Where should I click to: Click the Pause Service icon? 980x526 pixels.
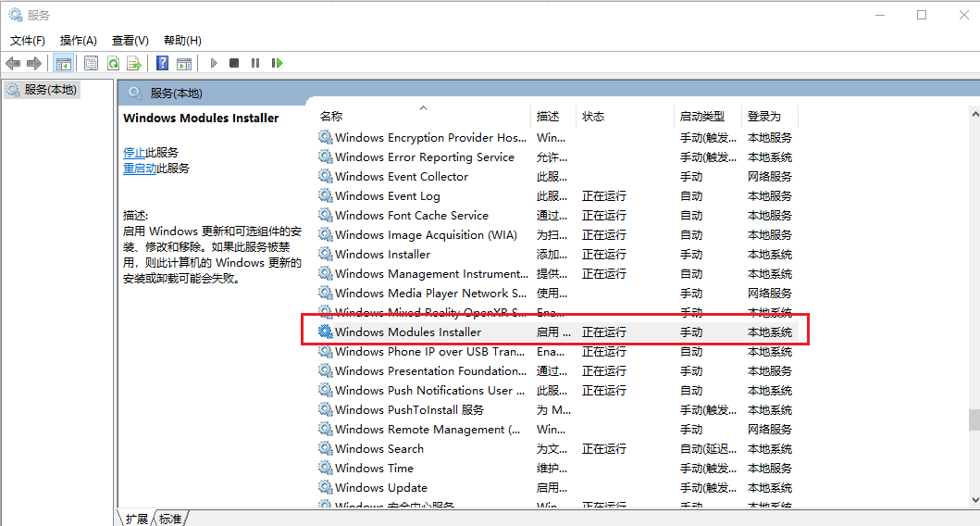point(255,63)
